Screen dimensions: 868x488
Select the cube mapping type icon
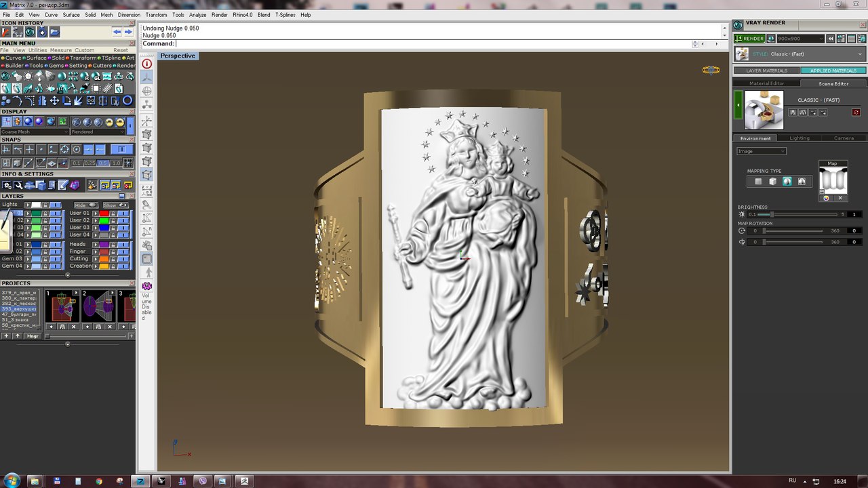772,182
